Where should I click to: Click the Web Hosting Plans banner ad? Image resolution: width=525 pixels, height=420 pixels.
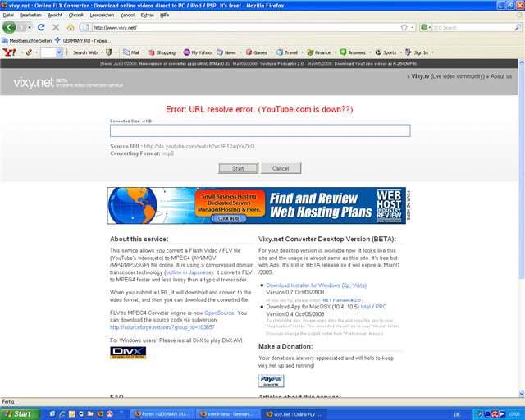pyautogui.click(x=257, y=206)
